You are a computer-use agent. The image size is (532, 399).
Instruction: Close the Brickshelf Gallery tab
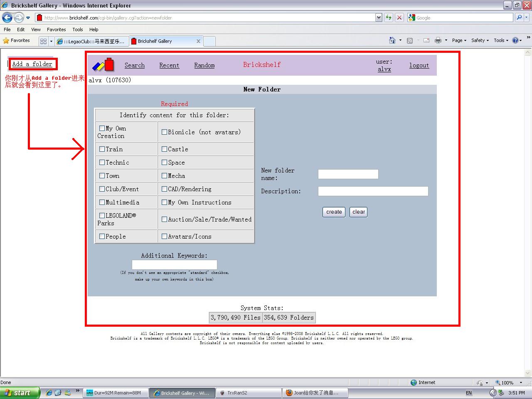[x=198, y=41]
